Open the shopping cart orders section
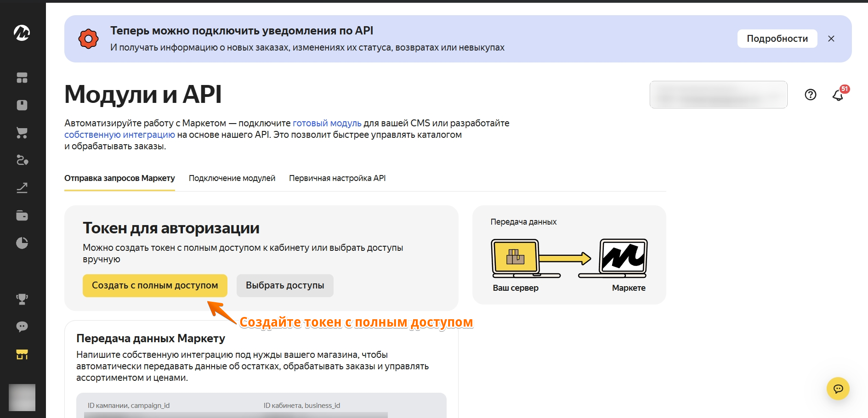The height and width of the screenshot is (418, 868). coord(22,133)
